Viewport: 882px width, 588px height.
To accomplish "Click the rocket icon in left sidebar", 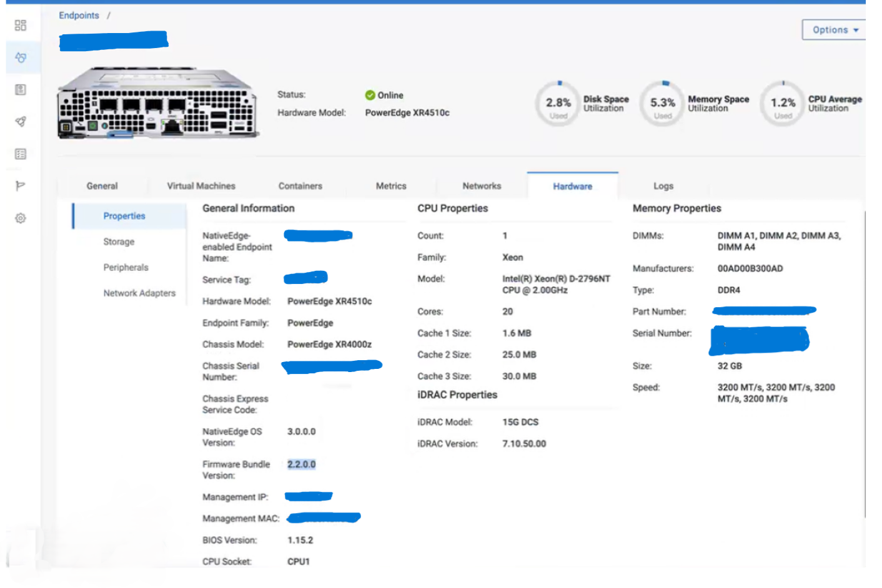I will click(21, 122).
